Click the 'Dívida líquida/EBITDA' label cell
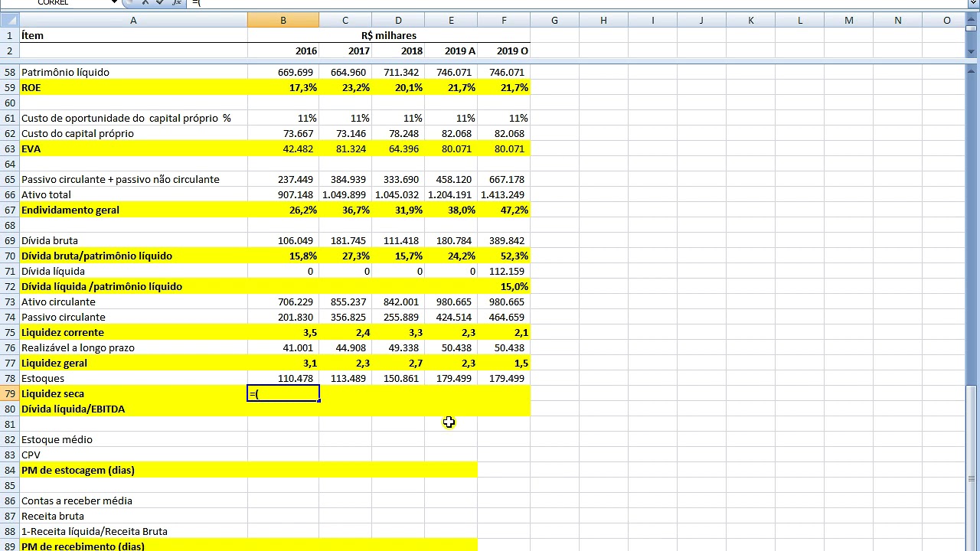Image resolution: width=980 pixels, height=551 pixels. (x=133, y=409)
